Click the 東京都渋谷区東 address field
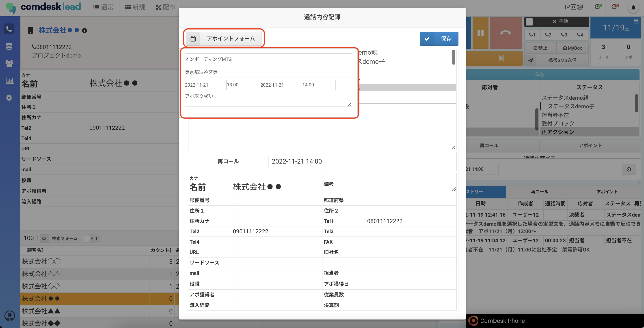Screen dimensions: 644x328 (268, 72)
